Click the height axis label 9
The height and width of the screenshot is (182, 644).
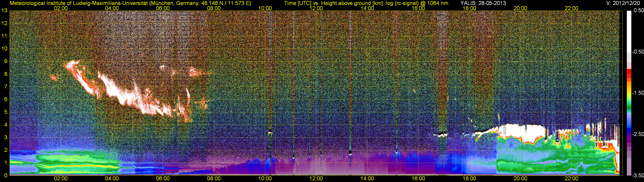click(6, 61)
